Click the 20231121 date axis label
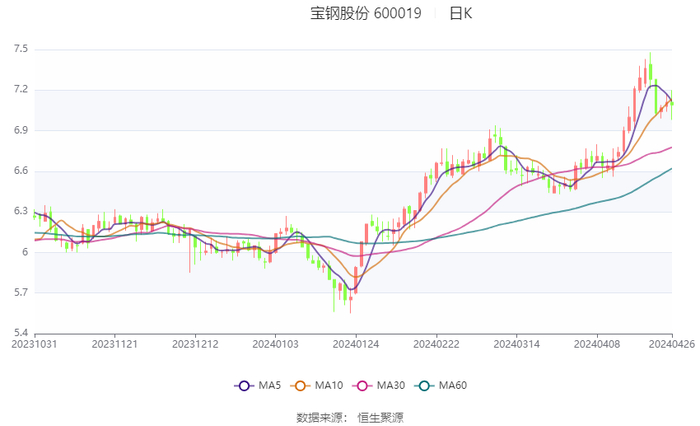The width and height of the screenshot is (700, 426). pyautogui.click(x=115, y=344)
